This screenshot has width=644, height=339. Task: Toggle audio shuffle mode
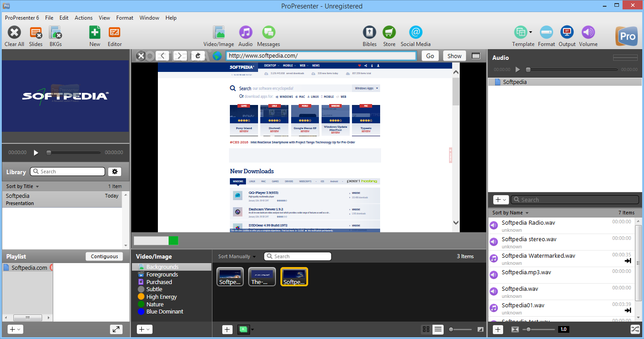(x=635, y=330)
